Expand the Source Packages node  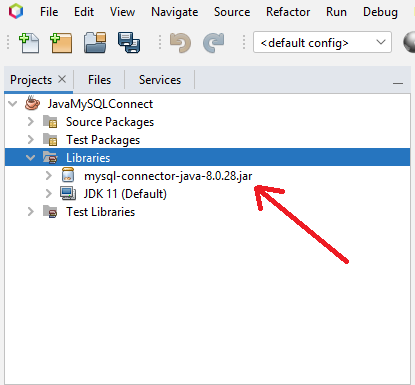coord(31,122)
